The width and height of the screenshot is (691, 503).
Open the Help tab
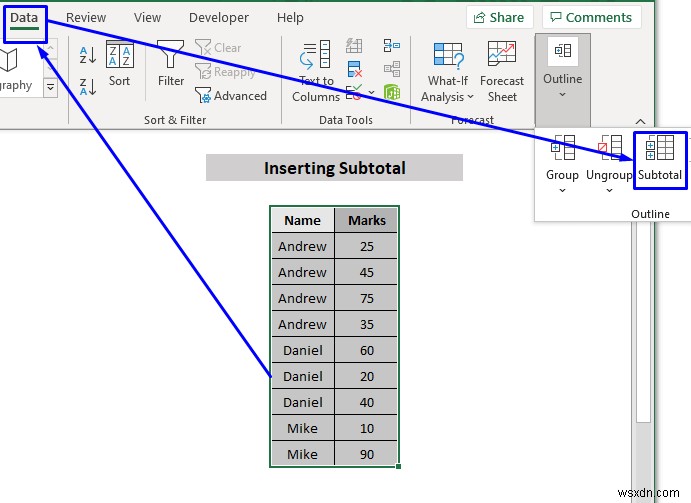(290, 18)
